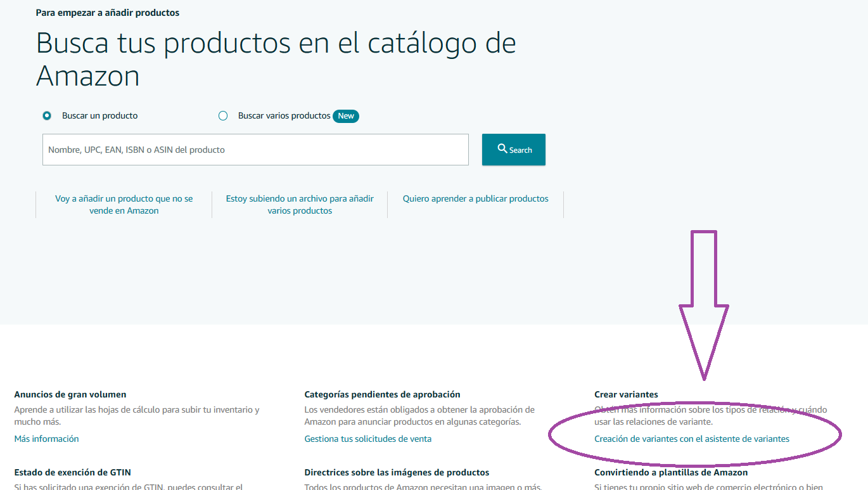Open 'Quiero aprender a publicar productos' link
The image size is (868, 490).
(476, 198)
